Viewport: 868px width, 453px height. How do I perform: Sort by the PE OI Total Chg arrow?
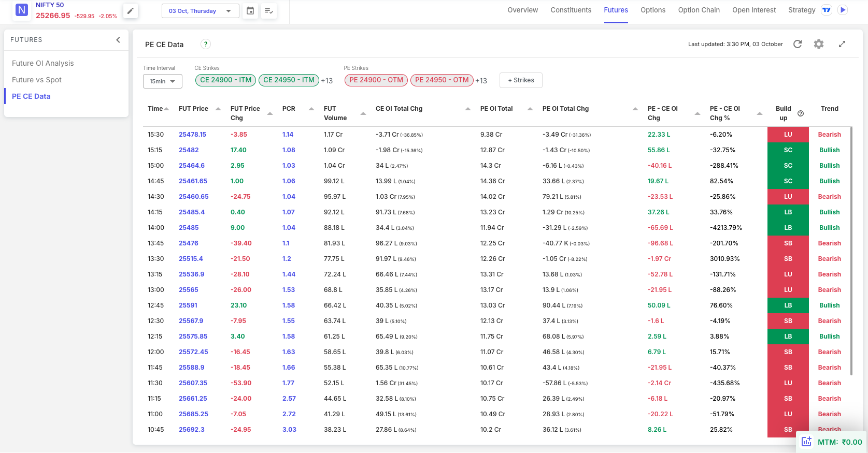(635, 109)
